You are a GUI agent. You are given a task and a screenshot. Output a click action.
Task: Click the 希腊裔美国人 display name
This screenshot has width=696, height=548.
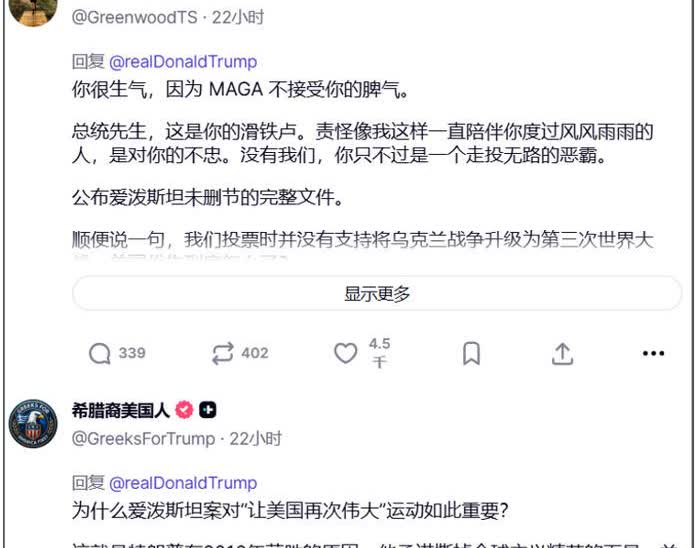click(121, 410)
